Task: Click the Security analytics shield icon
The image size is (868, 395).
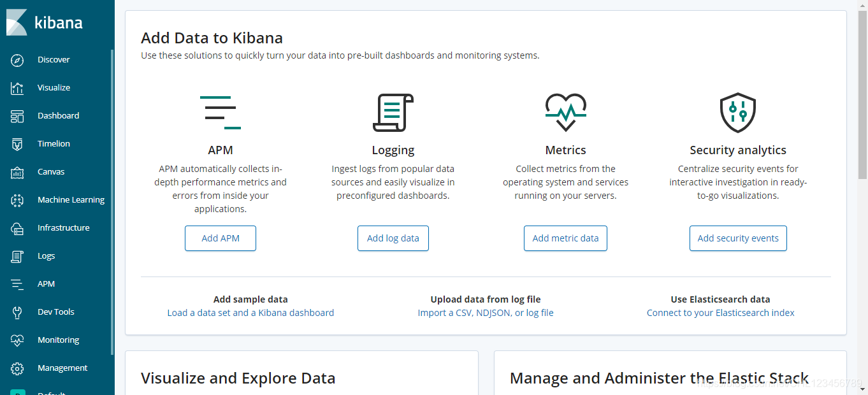Action: [x=738, y=113]
